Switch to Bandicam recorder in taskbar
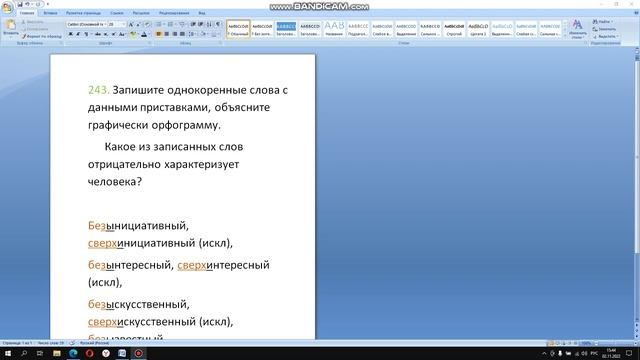The height and width of the screenshot is (360, 640). [x=138, y=353]
